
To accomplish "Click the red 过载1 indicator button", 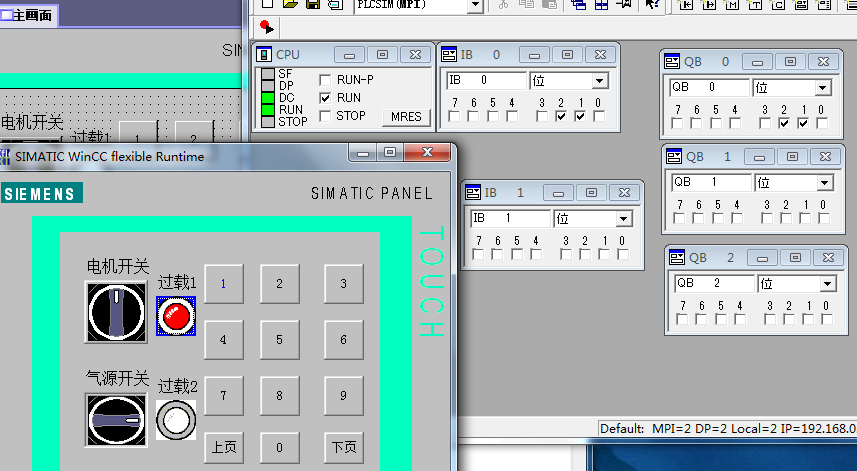I will click(176, 316).
